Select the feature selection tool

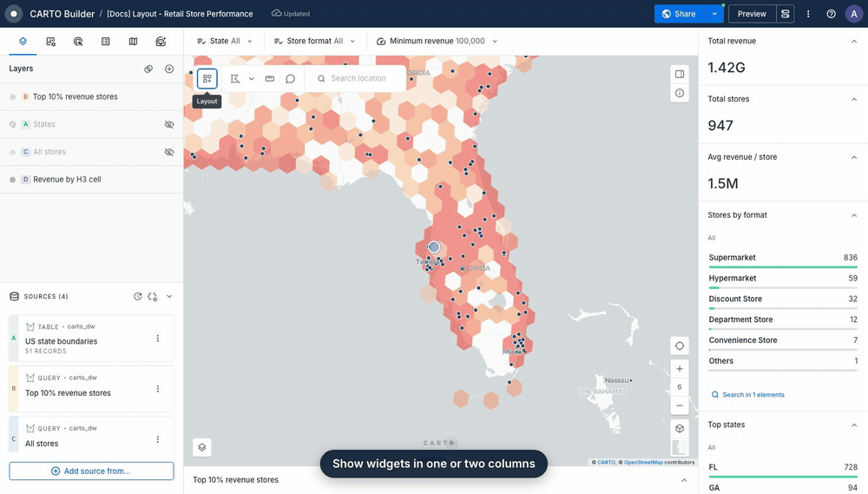235,79
